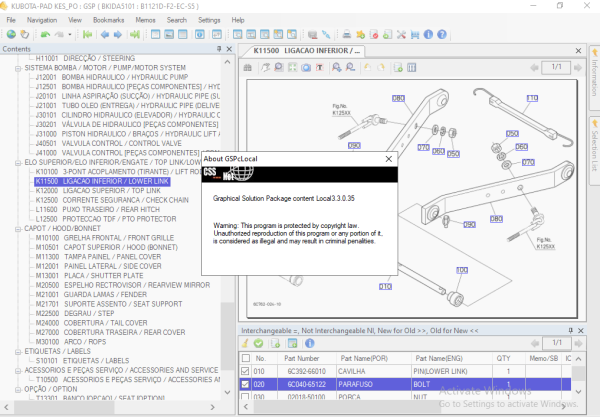600x417 pixels.
Task: Uncheck the checkbox for part 020
Action: pos(245,384)
